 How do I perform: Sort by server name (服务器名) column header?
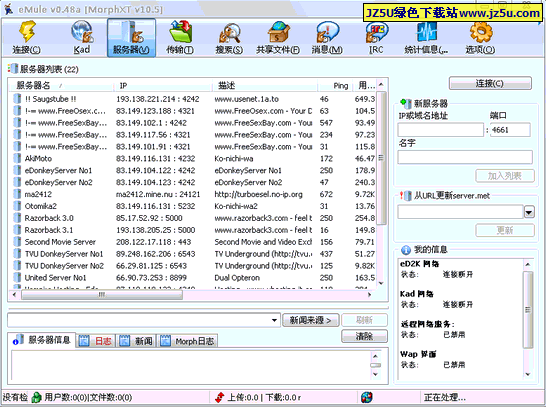click(x=61, y=85)
